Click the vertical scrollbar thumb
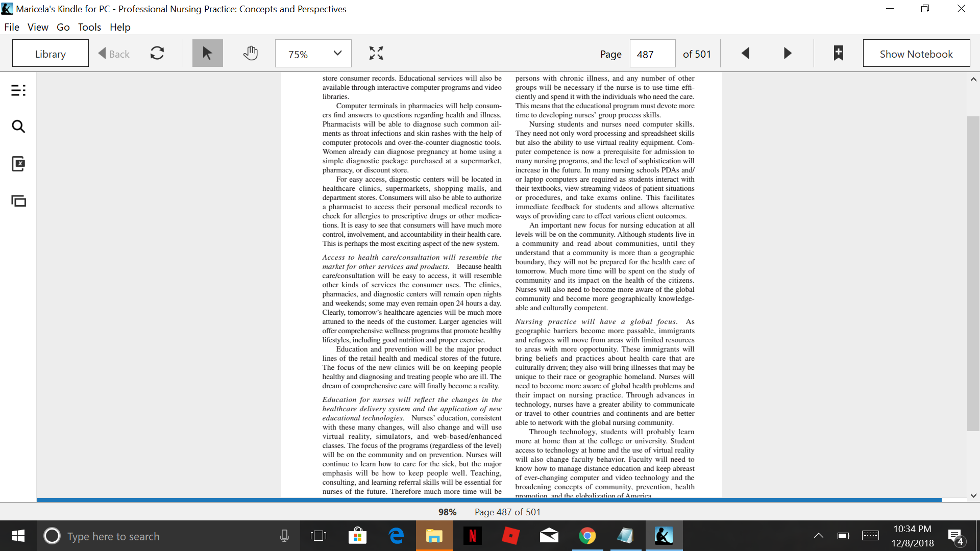This screenshot has height=551, width=980. point(973,273)
